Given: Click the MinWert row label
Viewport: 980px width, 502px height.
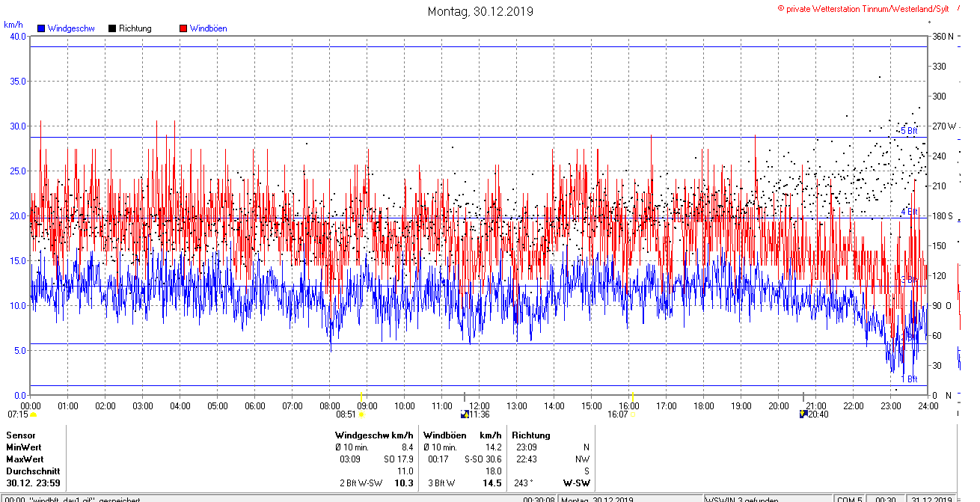Looking at the screenshot, I should 22,447.
